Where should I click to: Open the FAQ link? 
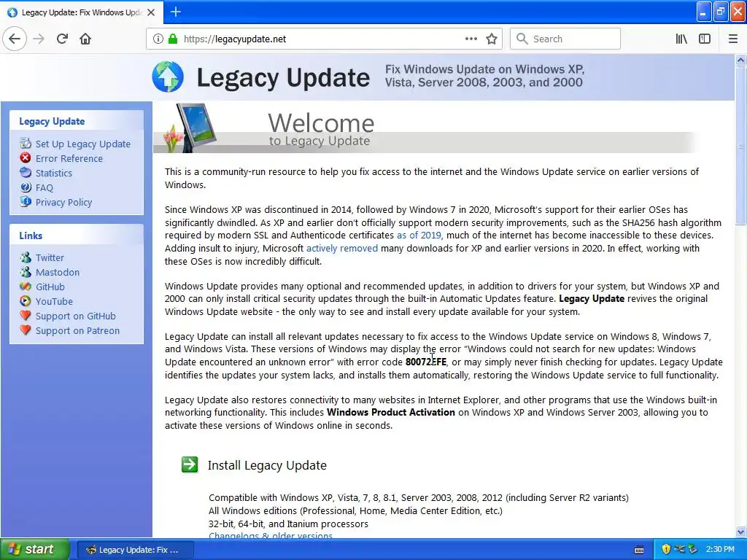point(44,187)
